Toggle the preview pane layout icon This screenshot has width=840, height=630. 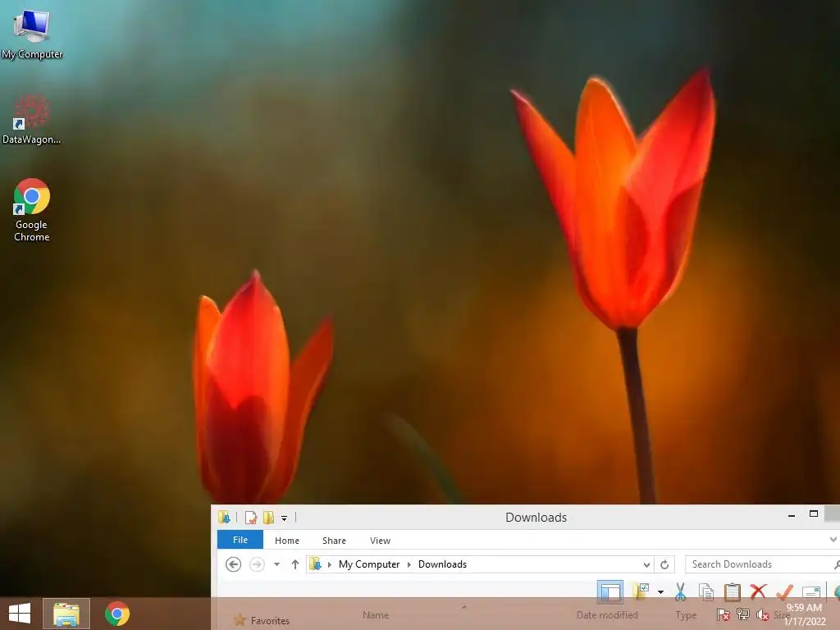[610, 592]
